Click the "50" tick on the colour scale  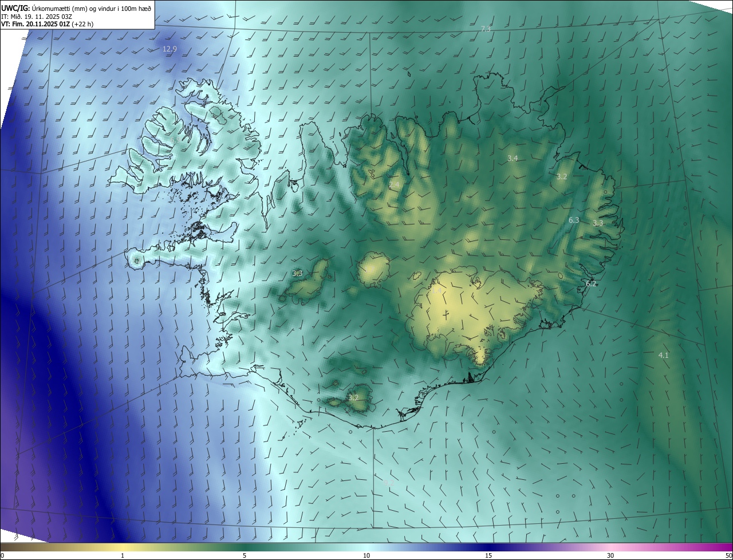pyautogui.click(x=728, y=555)
